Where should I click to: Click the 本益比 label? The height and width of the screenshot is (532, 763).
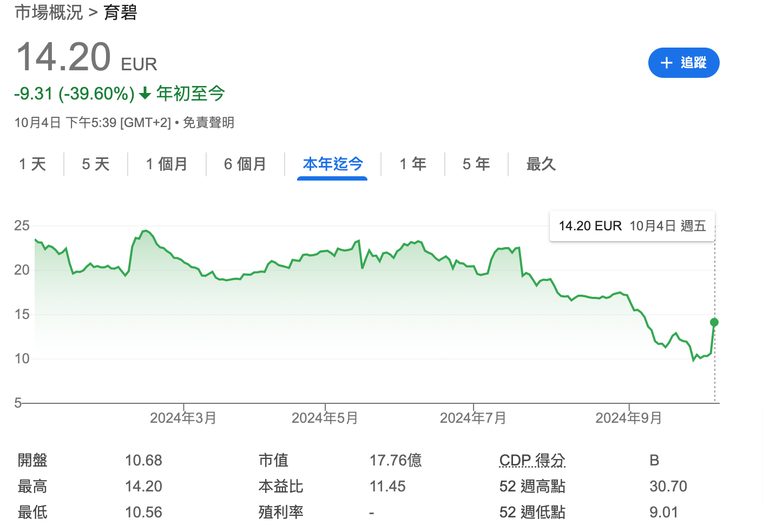point(281,486)
